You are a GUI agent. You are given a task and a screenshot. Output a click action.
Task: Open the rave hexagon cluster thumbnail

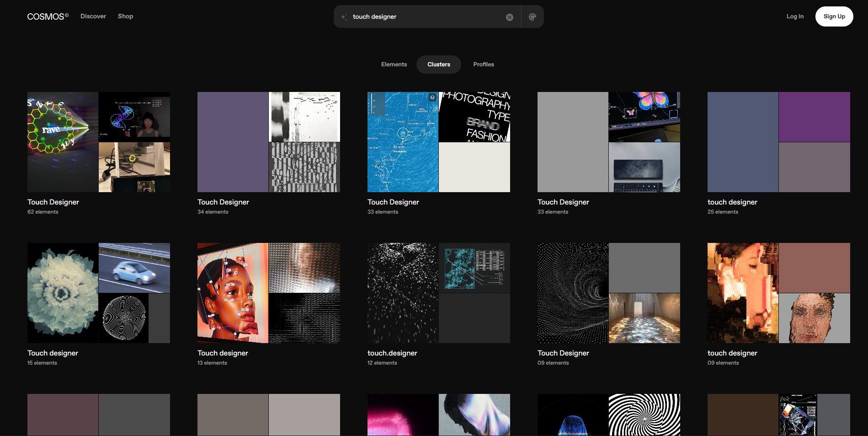click(x=63, y=142)
